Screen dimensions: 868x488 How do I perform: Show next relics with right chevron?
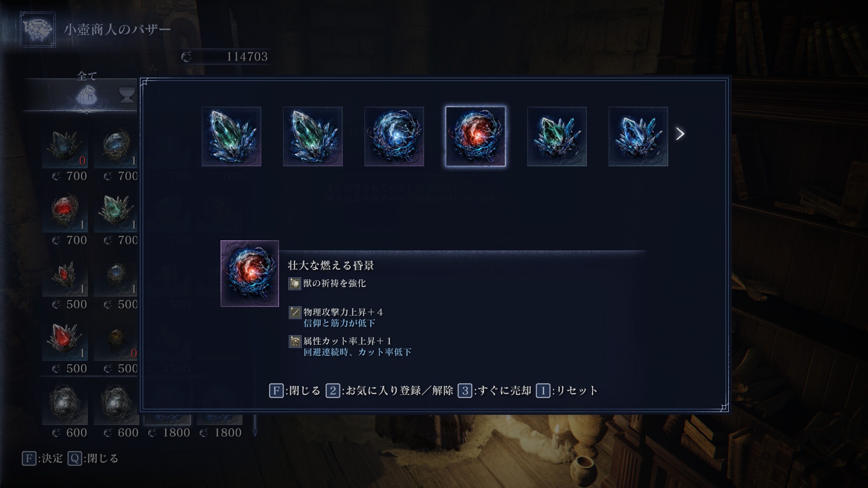pos(680,134)
